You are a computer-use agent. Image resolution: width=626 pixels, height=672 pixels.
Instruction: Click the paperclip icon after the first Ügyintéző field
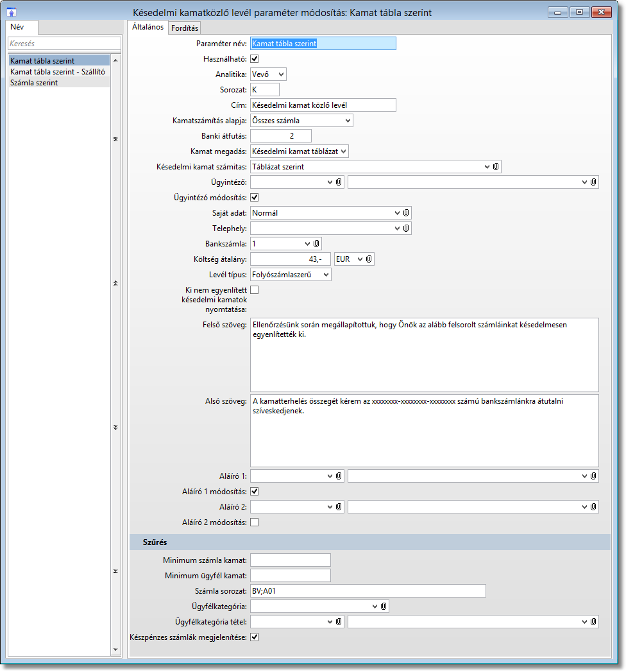[339, 182]
